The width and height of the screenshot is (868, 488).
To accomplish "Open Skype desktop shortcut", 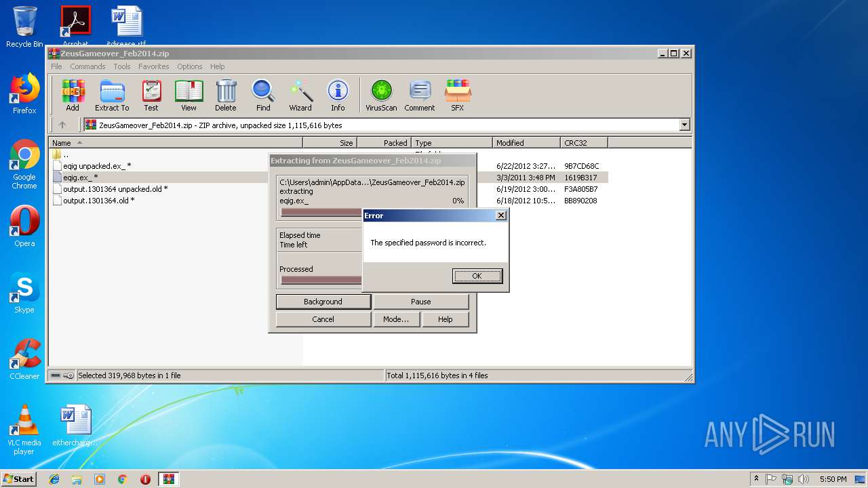I will point(24,293).
